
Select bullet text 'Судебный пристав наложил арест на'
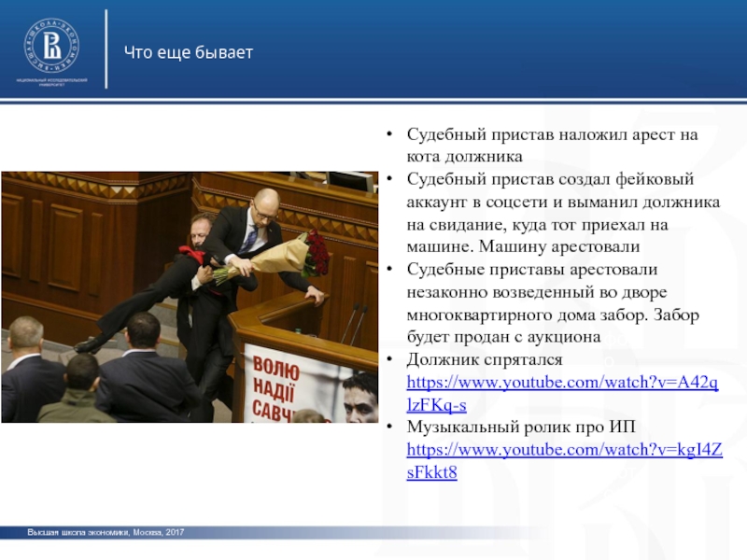[552, 134]
